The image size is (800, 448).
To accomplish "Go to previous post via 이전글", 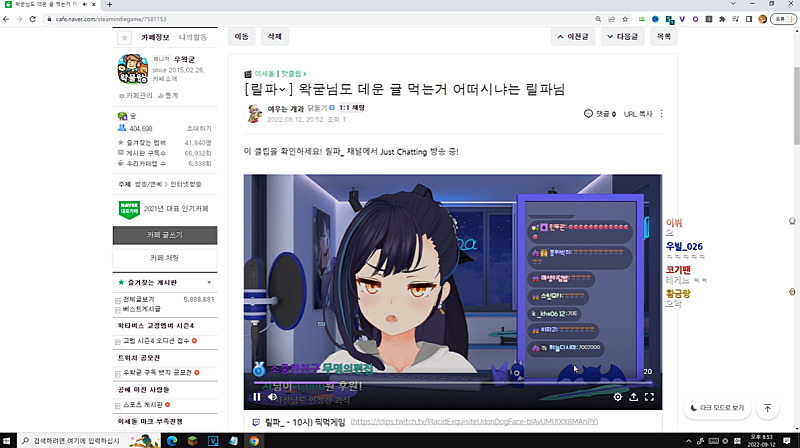I will (x=573, y=37).
